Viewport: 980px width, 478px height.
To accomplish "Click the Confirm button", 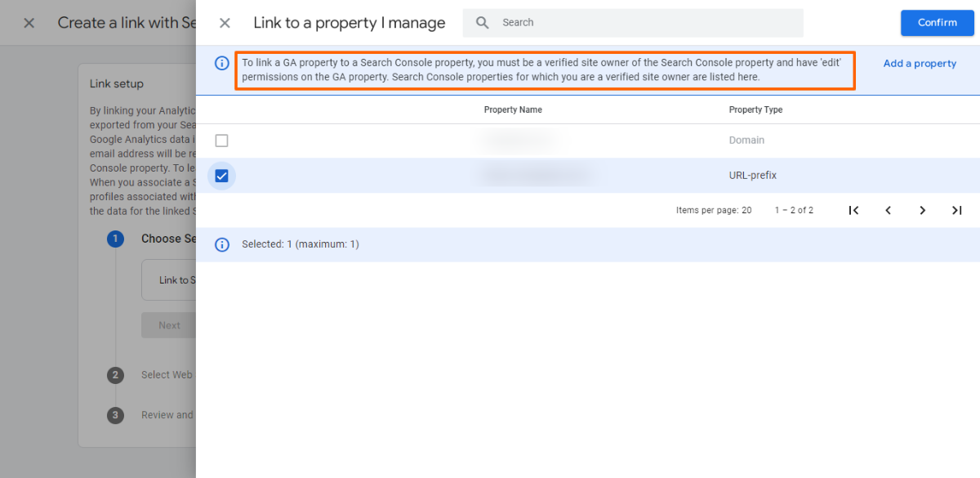I will [937, 23].
